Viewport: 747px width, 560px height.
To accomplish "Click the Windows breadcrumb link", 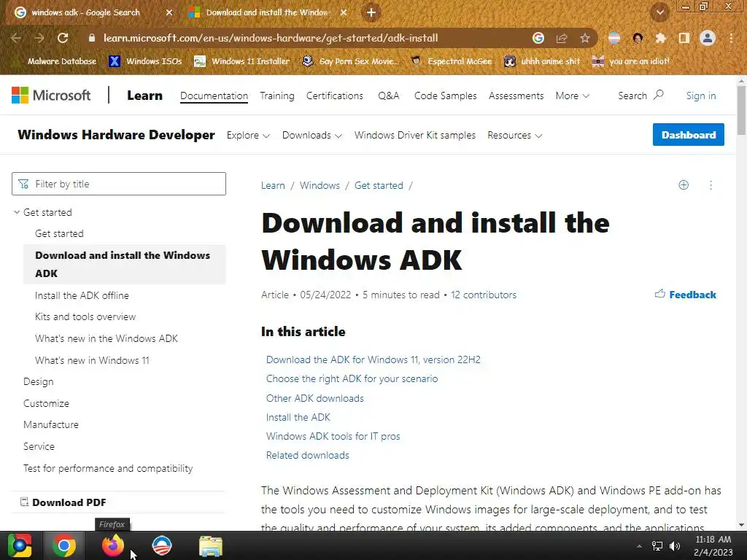I will pos(320,186).
